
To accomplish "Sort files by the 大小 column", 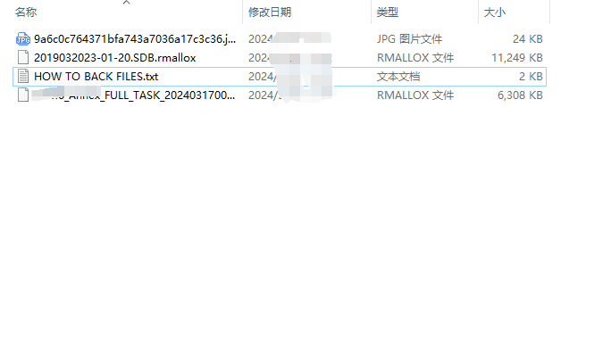I will (495, 12).
